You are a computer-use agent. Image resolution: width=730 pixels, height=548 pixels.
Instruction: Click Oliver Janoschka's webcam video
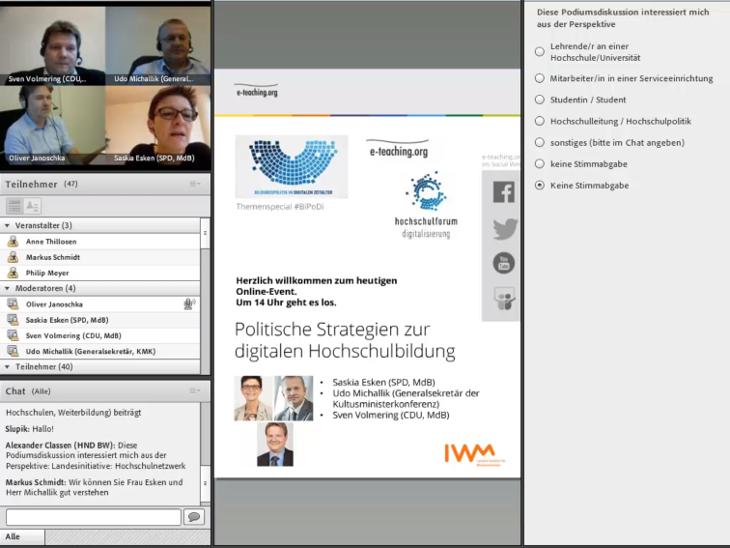click(53, 125)
